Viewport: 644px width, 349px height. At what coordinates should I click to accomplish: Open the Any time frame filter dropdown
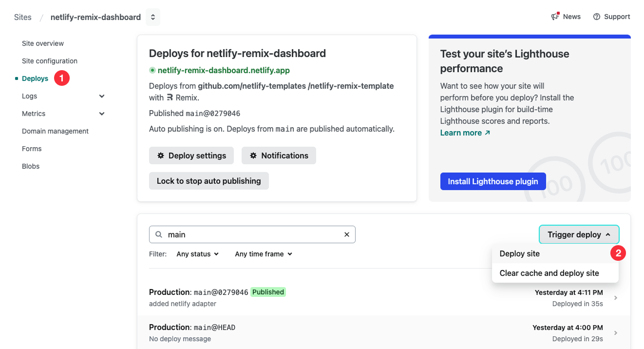coord(263,253)
